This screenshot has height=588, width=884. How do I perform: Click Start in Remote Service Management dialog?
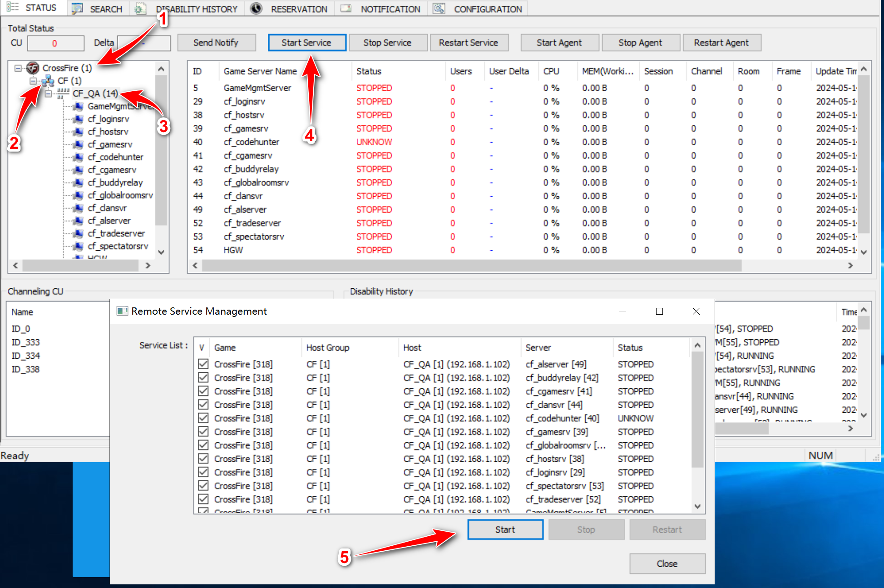(505, 529)
